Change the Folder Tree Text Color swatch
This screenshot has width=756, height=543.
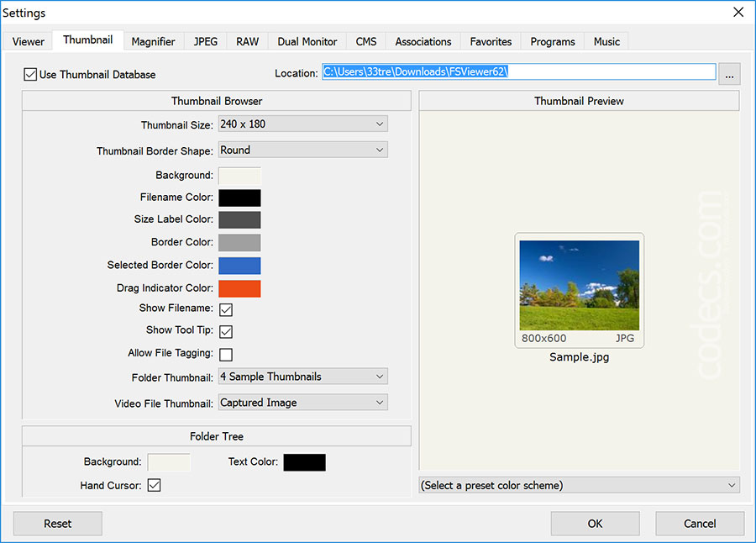tap(304, 462)
